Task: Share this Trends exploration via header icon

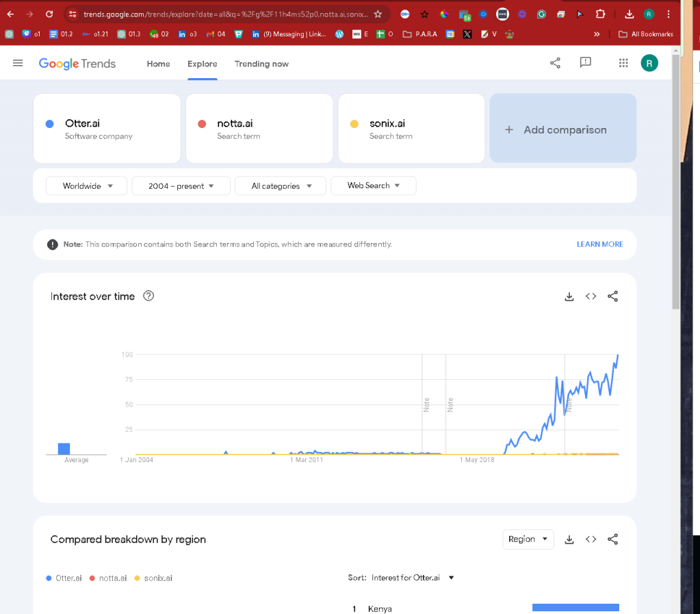Action: (x=555, y=63)
